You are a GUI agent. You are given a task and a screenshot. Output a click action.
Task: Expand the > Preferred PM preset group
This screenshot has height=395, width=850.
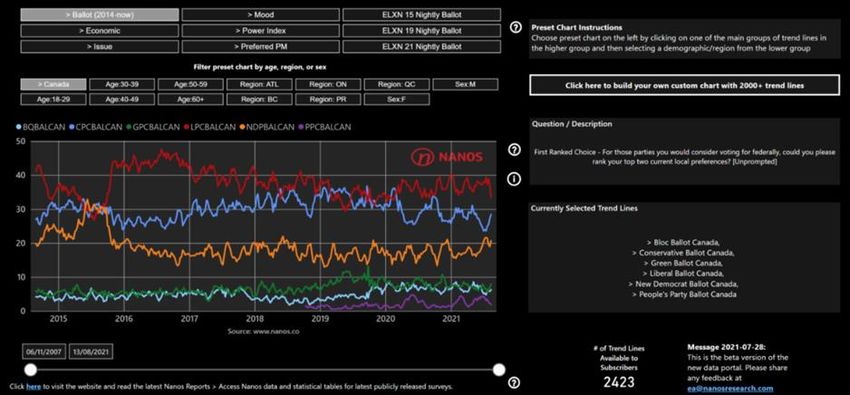click(x=261, y=47)
